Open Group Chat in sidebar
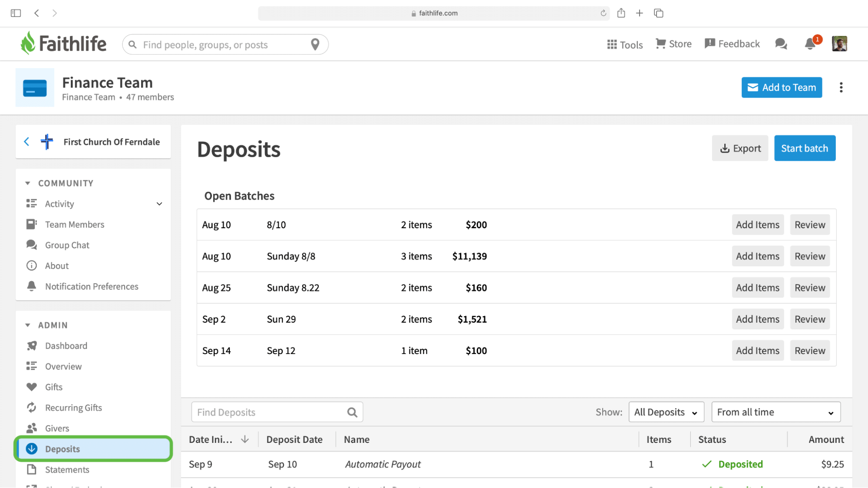Viewport: 868px width, 488px height. (67, 245)
